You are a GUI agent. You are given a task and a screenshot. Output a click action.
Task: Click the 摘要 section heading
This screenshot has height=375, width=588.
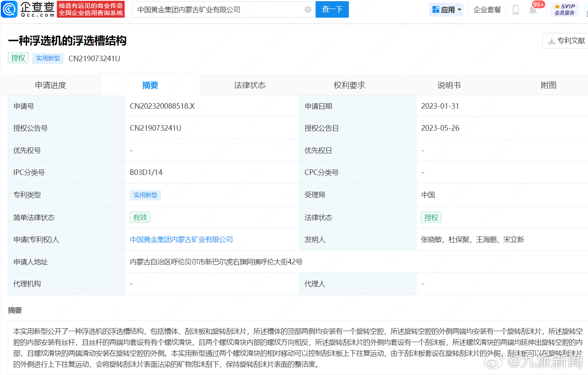[15, 310]
